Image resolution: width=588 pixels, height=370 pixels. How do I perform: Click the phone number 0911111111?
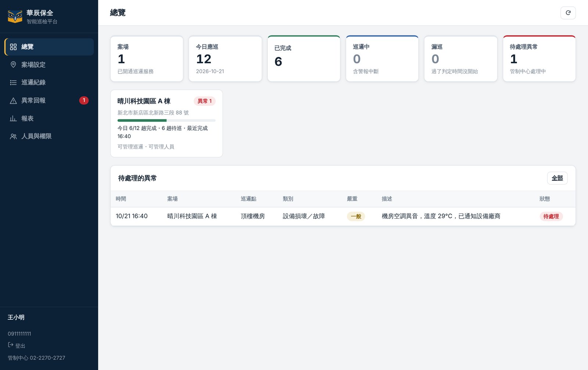(x=19, y=334)
